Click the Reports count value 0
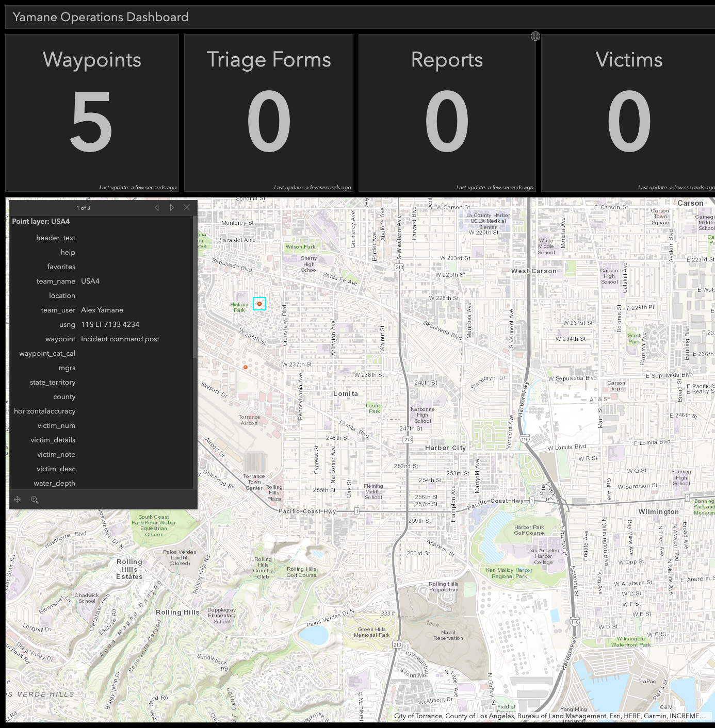Image resolution: width=715 pixels, height=728 pixels. coord(447,122)
